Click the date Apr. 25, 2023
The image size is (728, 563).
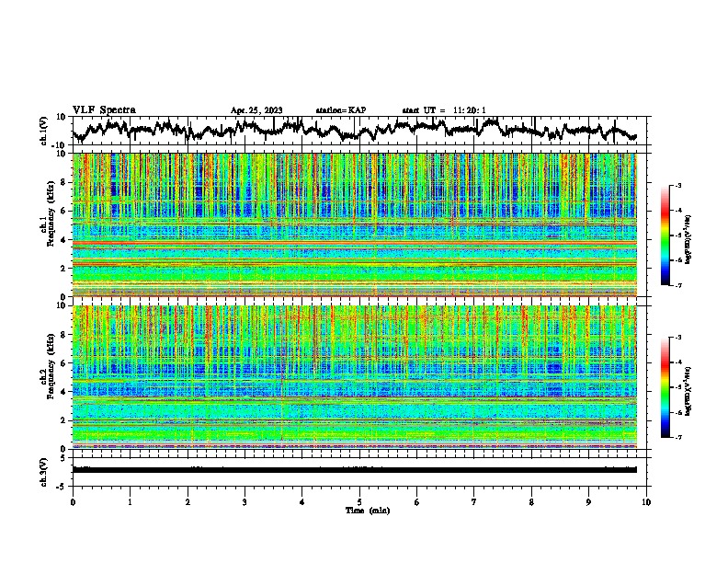click(x=256, y=110)
